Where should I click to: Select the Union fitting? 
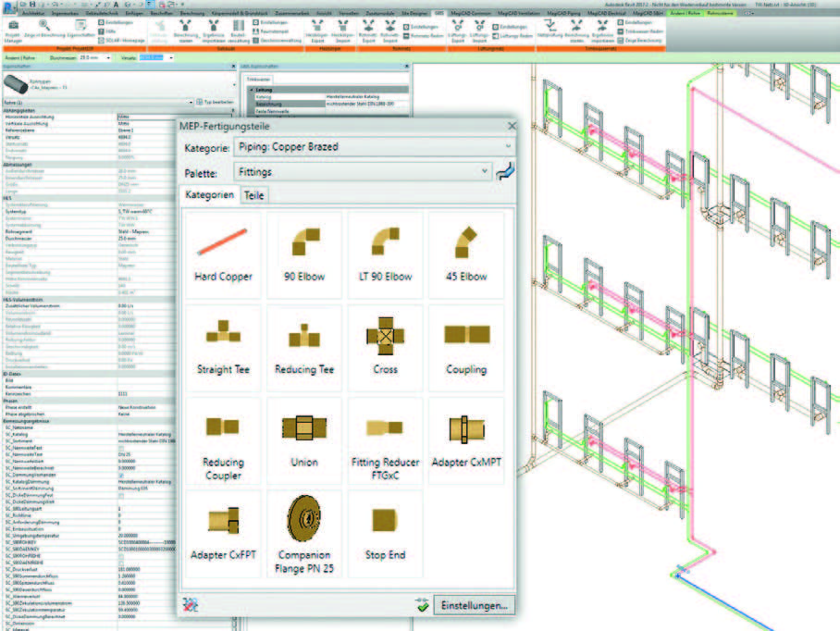(x=304, y=440)
